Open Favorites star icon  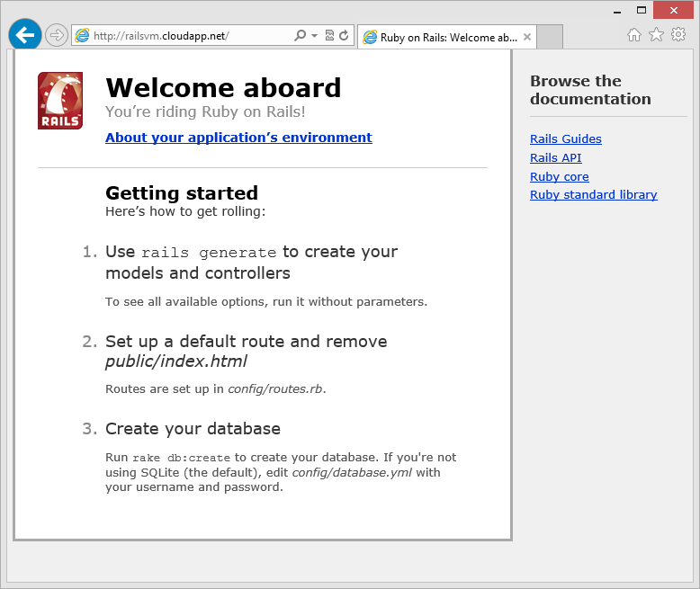coord(656,34)
